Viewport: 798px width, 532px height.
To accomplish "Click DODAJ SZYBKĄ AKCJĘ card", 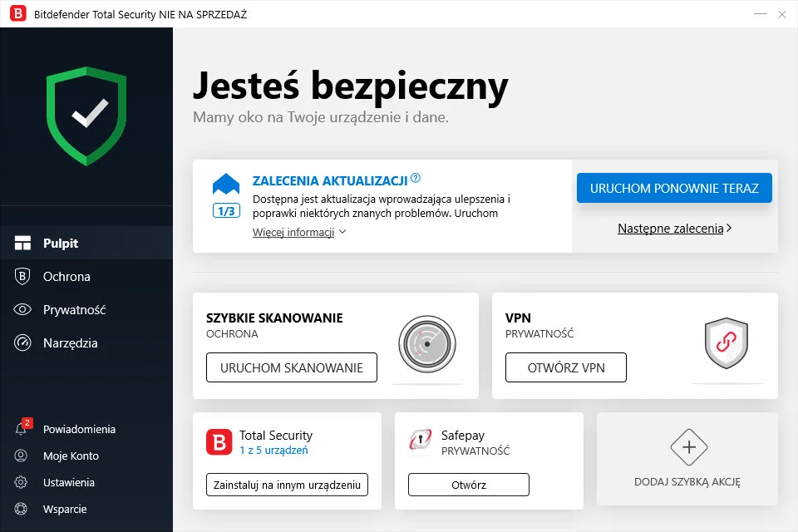I will pyautogui.click(x=687, y=459).
